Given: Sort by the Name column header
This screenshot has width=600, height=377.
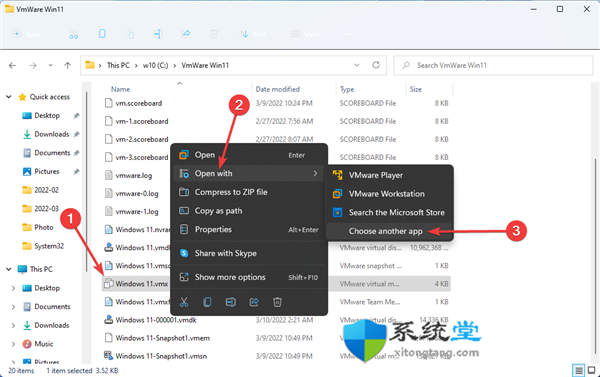Looking at the screenshot, I should pyautogui.click(x=121, y=89).
